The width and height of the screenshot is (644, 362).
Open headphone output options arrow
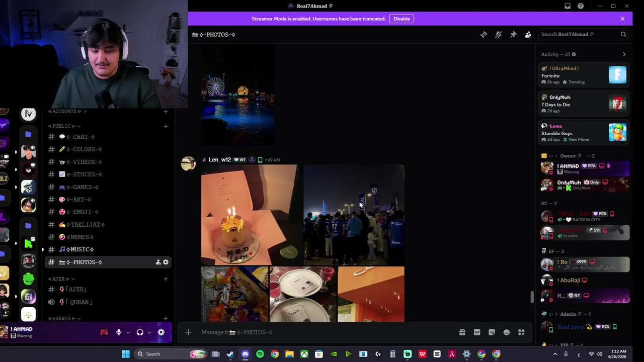(149, 332)
